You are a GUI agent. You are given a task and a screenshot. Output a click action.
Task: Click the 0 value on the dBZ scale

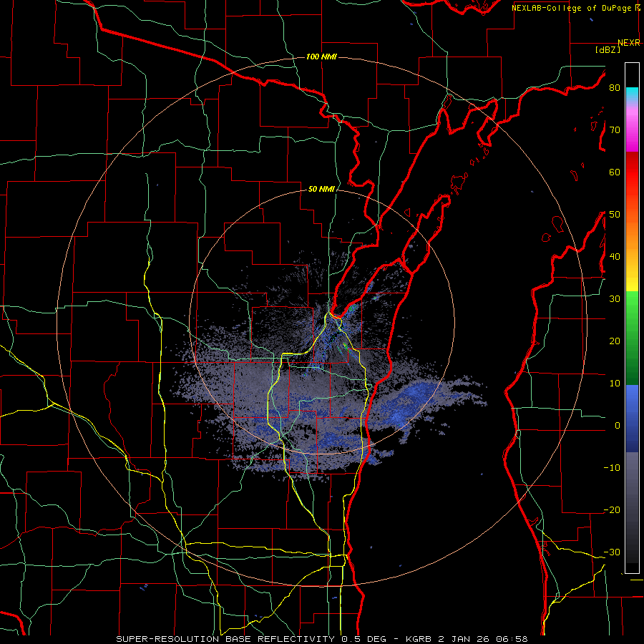(x=618, y=426)
